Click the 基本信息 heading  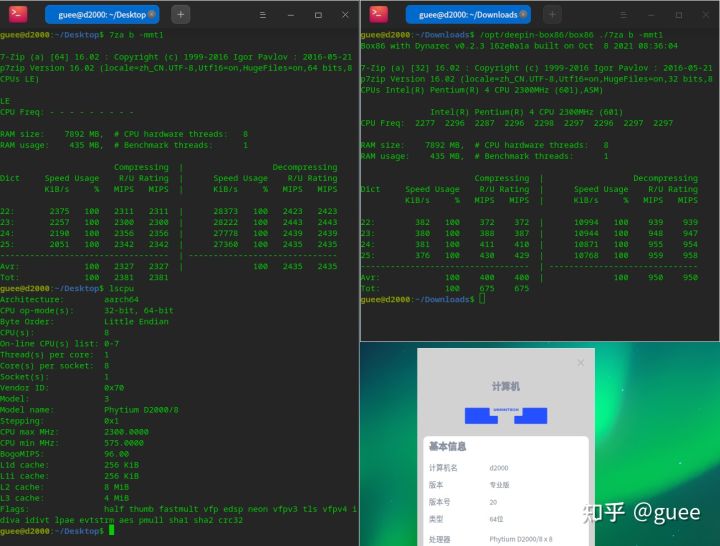447,446
